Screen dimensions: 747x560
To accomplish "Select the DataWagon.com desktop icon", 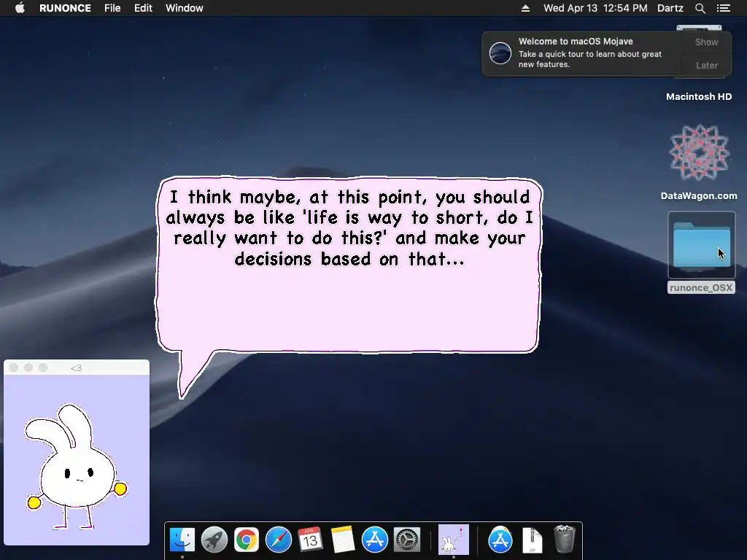I will pyautogui.click(x=699, y=152).
